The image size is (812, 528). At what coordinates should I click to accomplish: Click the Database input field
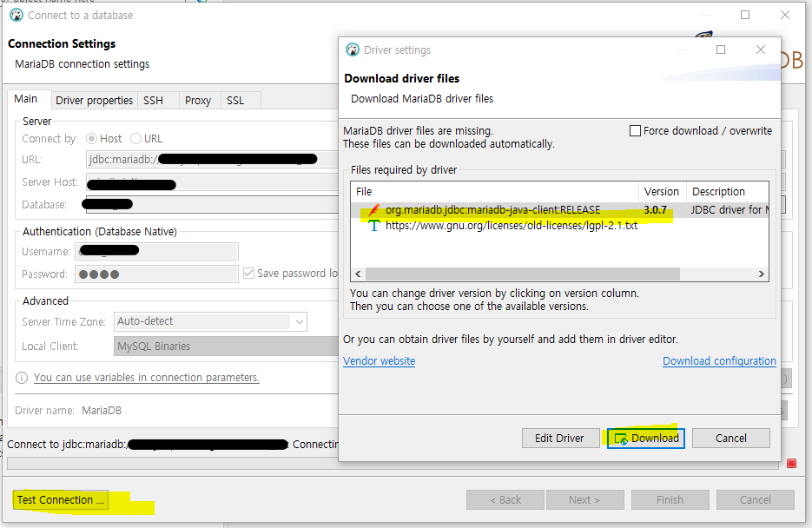coord(212,204)
